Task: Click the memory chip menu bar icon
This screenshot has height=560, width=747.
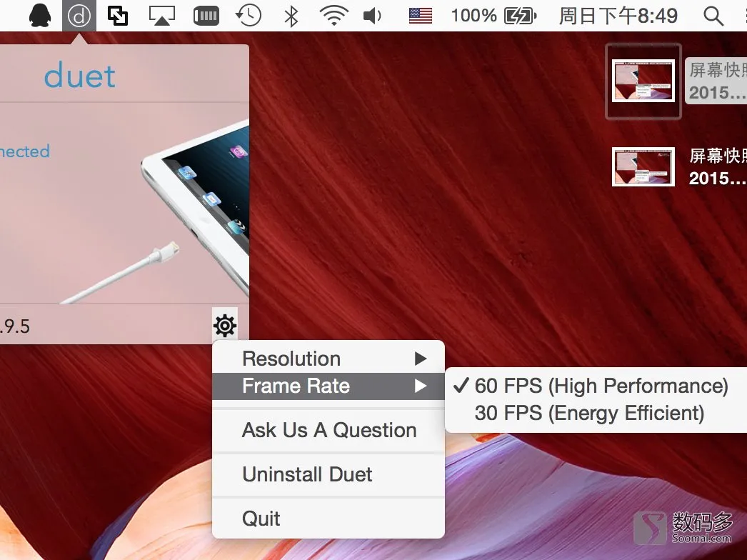Action: point(206,16)
